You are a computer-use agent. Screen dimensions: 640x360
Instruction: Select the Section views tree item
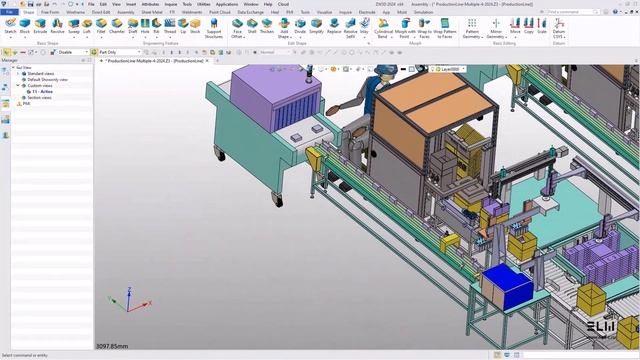point(39,98)
